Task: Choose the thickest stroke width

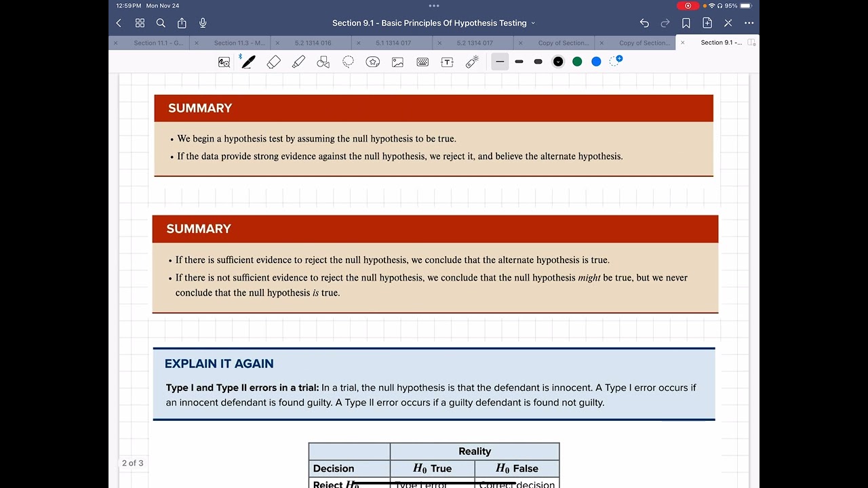Action: pos(538,62)
